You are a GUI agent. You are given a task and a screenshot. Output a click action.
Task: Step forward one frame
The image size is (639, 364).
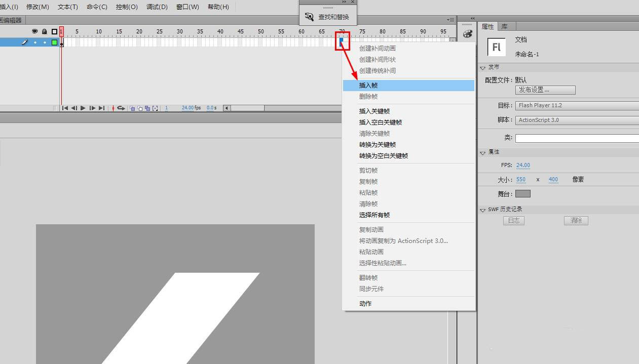[x=92, y=108]
